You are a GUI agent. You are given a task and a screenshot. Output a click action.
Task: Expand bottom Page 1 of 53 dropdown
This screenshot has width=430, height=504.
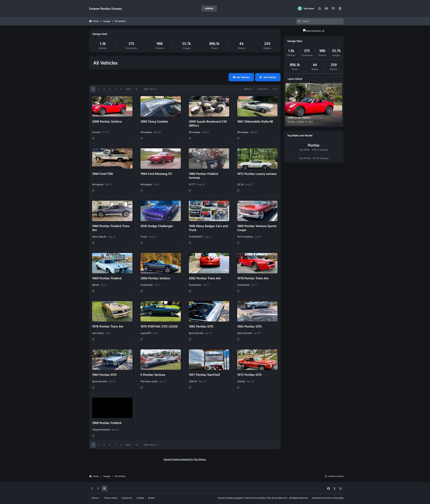pyautogui.click(x=150, y=445)
